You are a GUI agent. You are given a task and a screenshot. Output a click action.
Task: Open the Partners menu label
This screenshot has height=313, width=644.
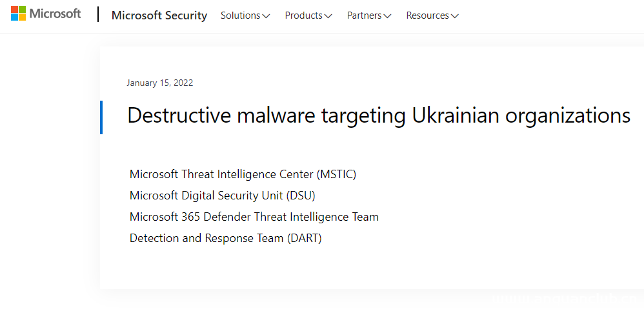(x=364, y=15)
